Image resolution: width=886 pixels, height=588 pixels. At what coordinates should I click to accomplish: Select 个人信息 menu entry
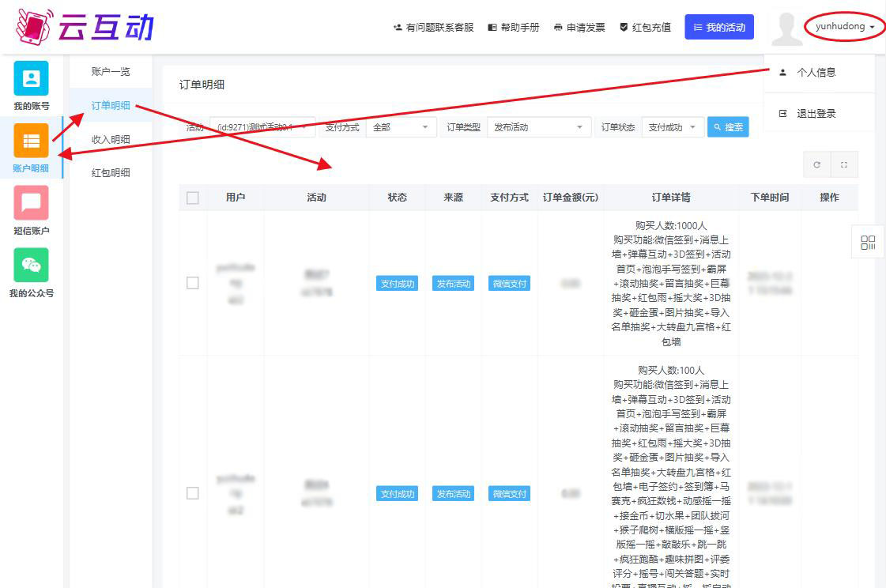pos(820,72)
